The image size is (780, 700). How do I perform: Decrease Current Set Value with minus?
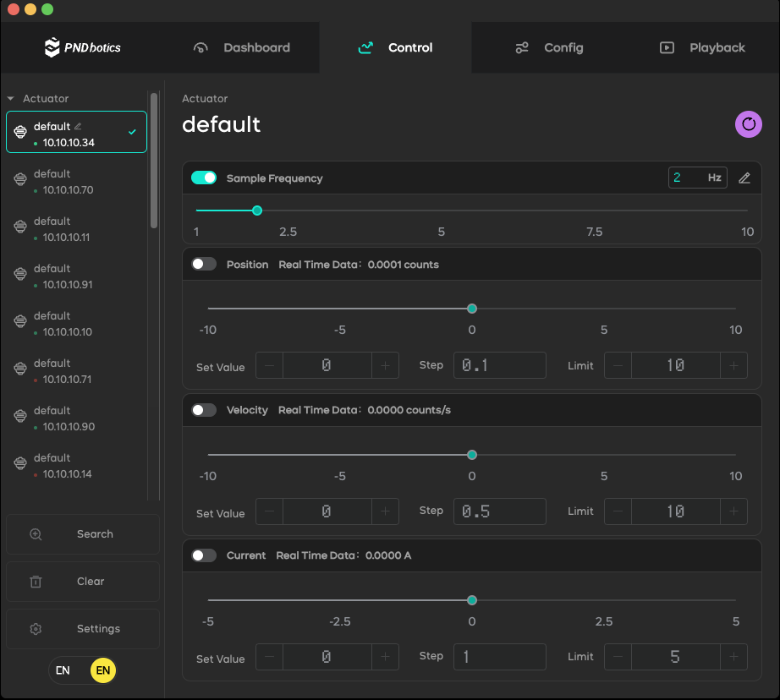click(270, 657)
